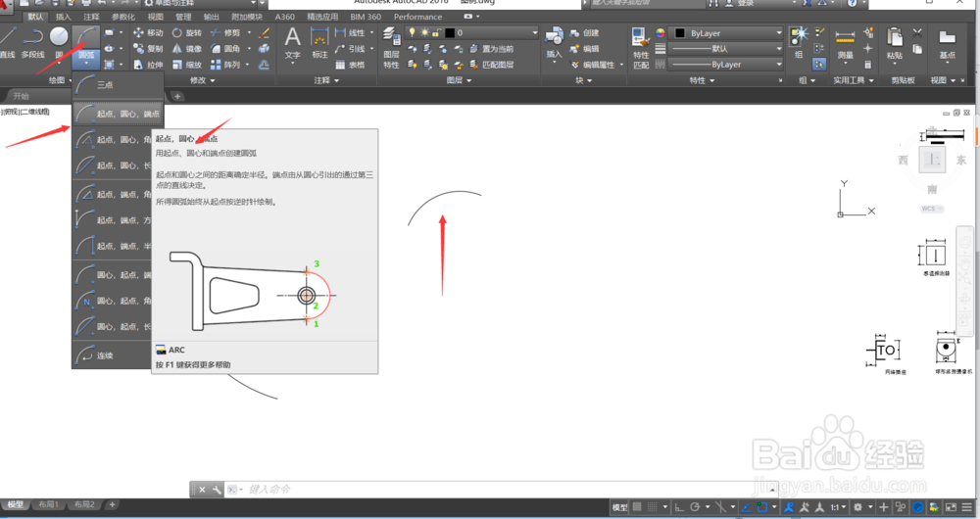Toggle object snap square icon in status bar

761,507
